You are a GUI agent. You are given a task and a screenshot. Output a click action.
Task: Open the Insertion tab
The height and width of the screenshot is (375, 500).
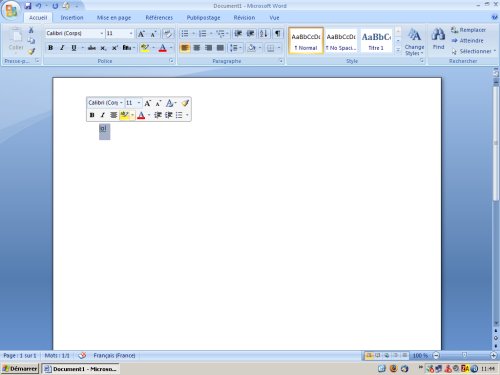pos(72,18)
